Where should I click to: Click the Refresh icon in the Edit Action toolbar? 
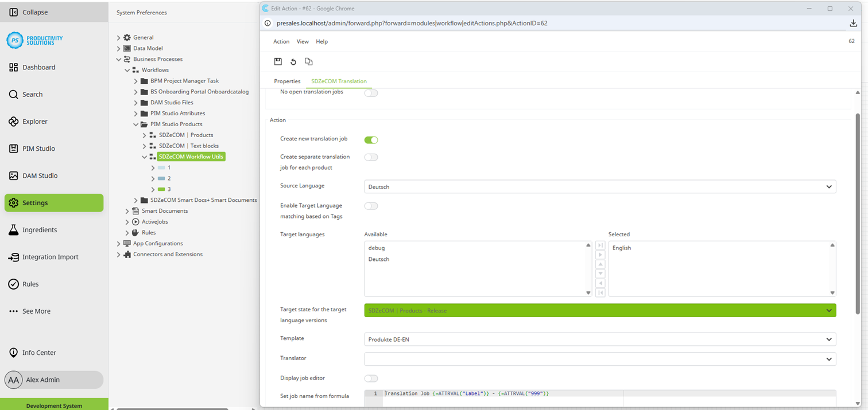click(x=293, y=61)
